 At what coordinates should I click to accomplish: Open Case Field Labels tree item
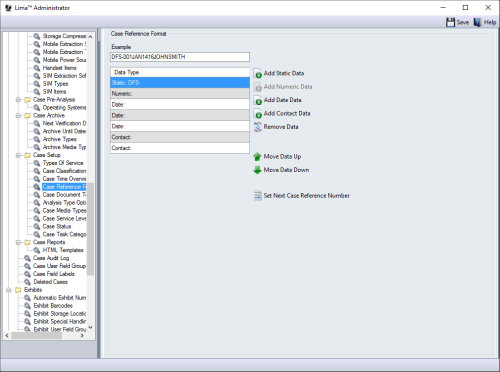coord(54,274)
